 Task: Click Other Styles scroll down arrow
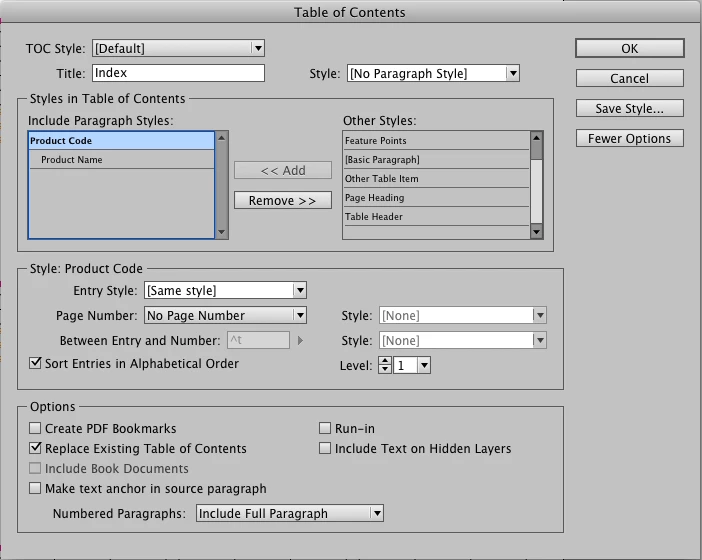[x=536, y=232]
